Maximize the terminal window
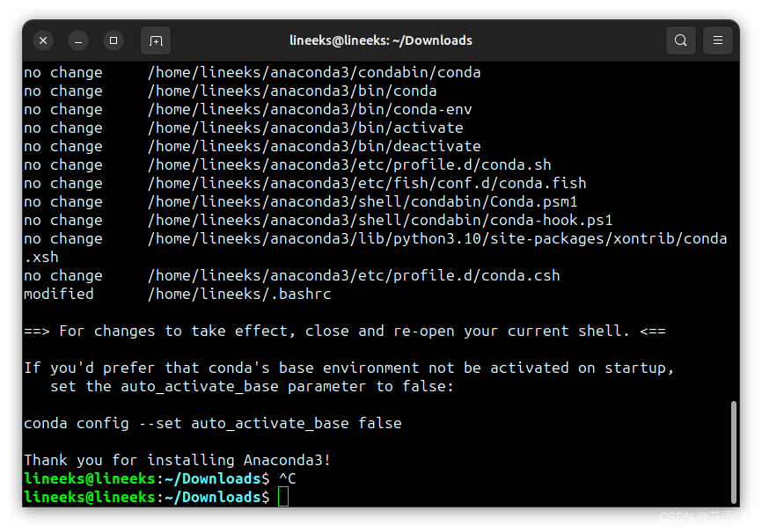The height and width of the screenshot is (532, 762). 114,40
